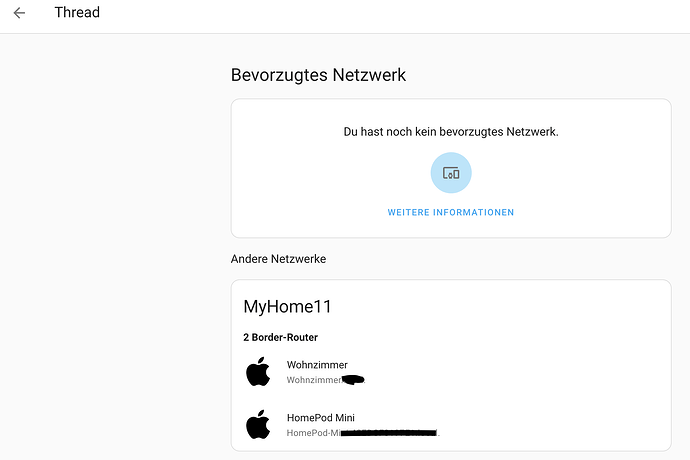Click the devices icon in the blue circle
Screen dimensions: 690x460
451,173
